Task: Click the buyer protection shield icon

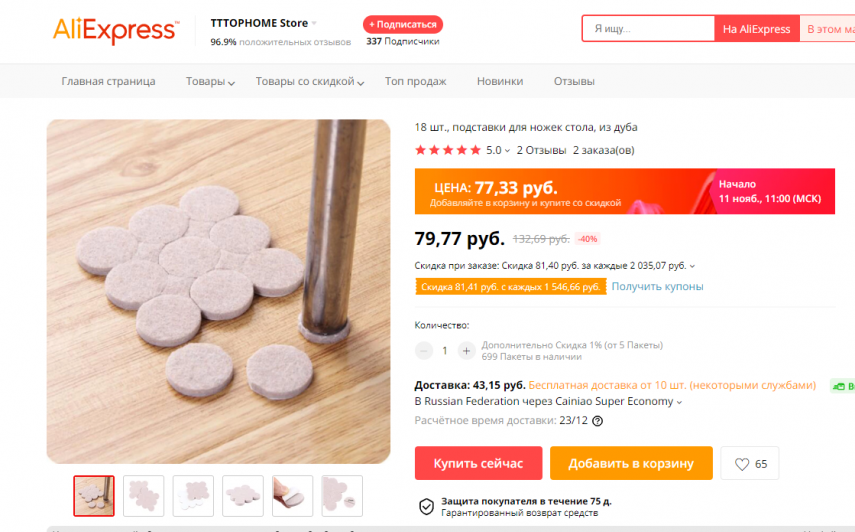Action: pos(426,506)
